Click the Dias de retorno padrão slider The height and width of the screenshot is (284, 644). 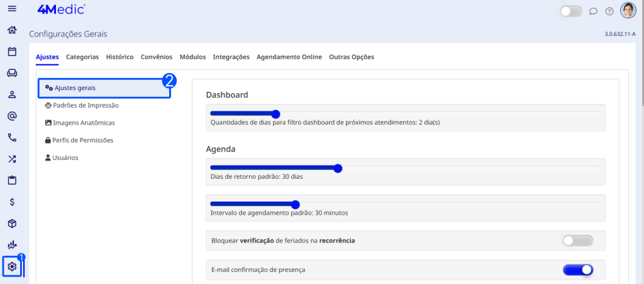(338, 168)
